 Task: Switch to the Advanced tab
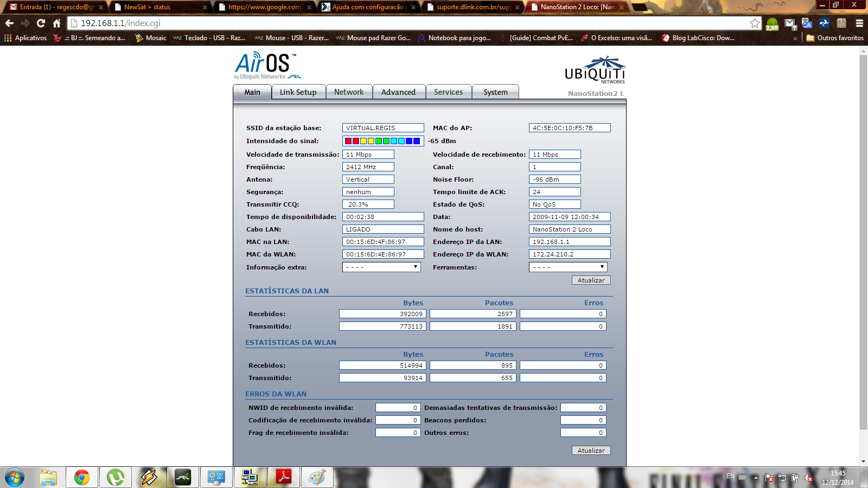399,92
